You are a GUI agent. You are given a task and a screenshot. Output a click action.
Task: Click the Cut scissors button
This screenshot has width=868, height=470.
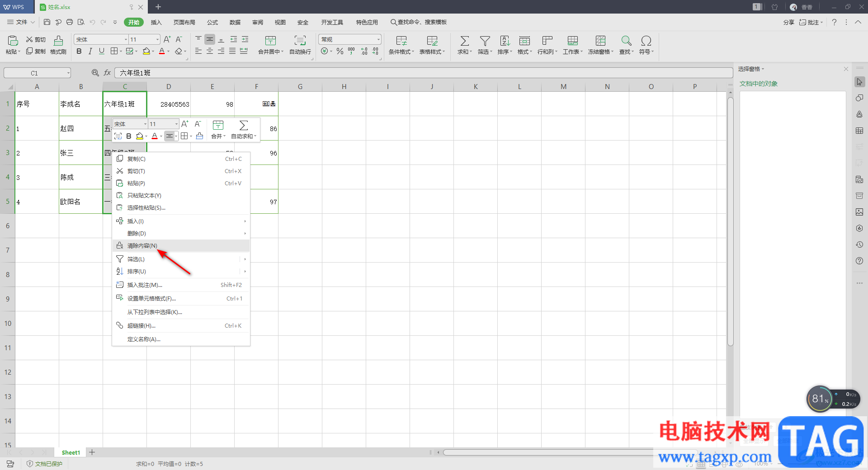(36, 40)
